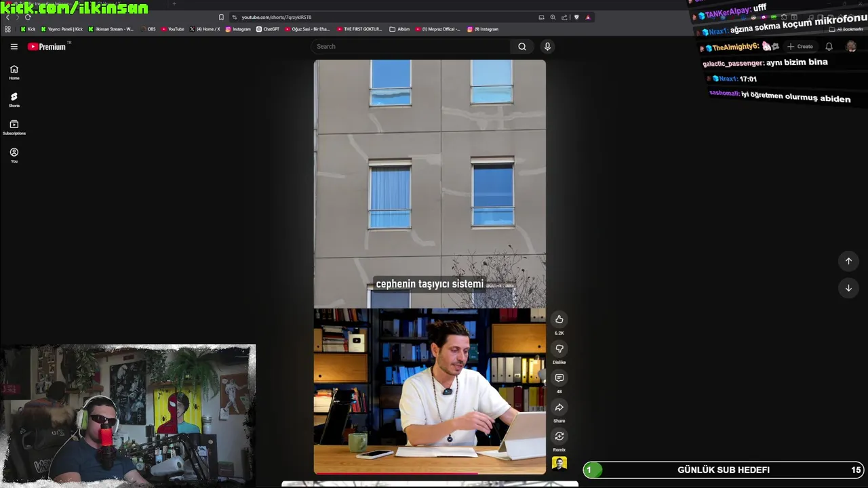Click the YouTube search magnifier button
Image resolution: width=868 pixels, height=488 pixels.
pos(522,47)
